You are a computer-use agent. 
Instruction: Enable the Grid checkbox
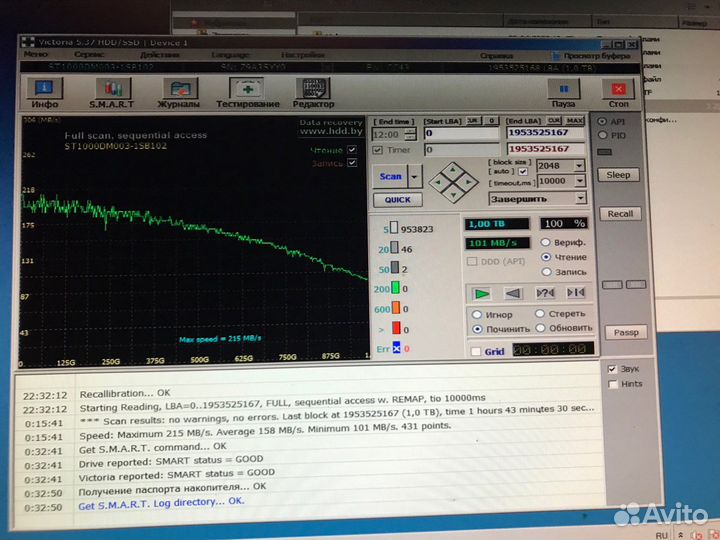point(475,351)
